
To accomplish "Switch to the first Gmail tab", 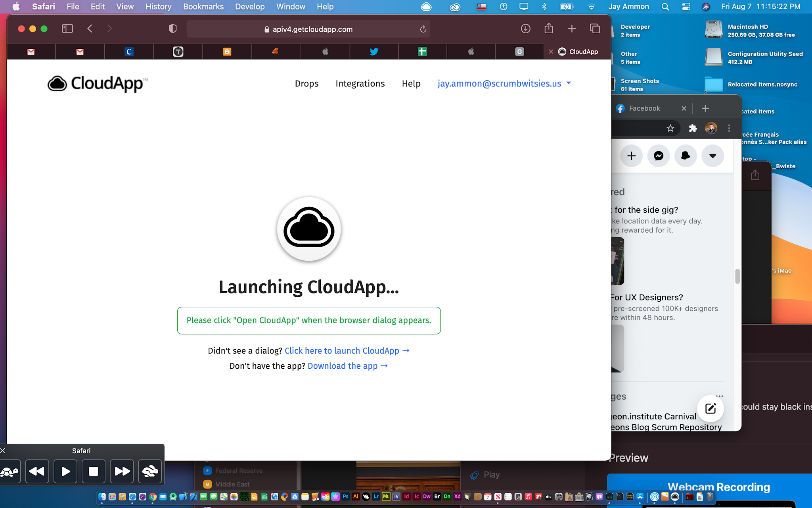I will point(31,52).
